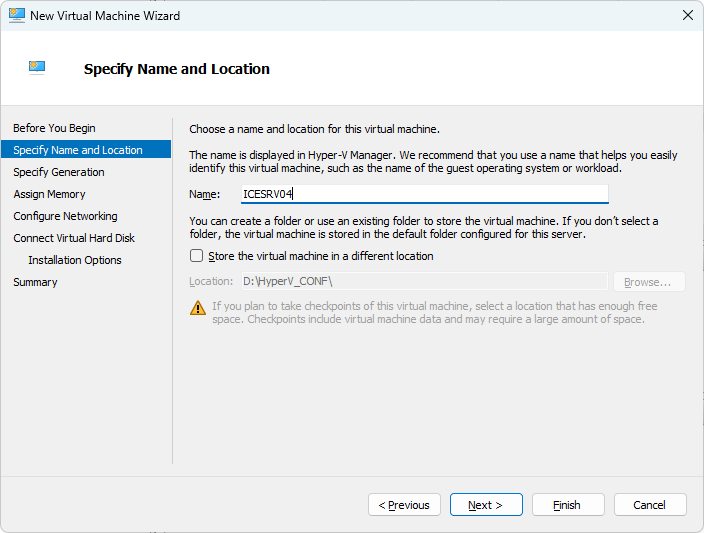Viewport: 704px width, 533px height.
Task: Click the wizard icon in the title bar
Action: tap(17, 16)
